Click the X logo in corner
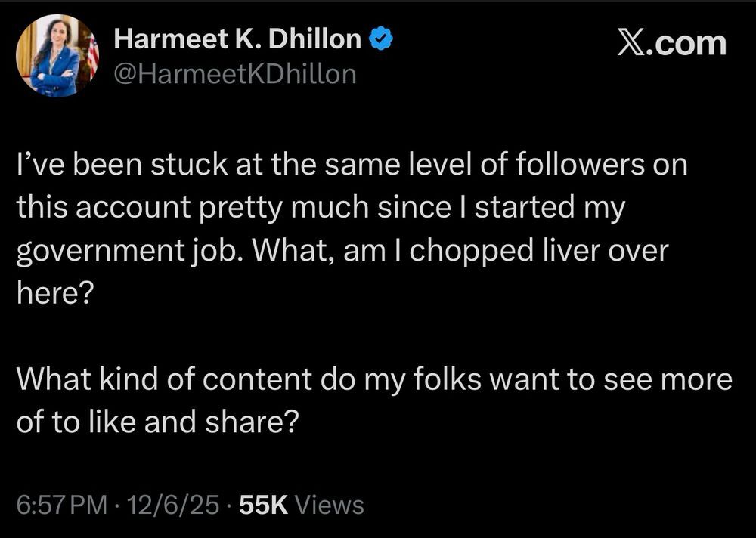Image resolution: width=756 pixels, height=538 pixels. click(633, 43)
